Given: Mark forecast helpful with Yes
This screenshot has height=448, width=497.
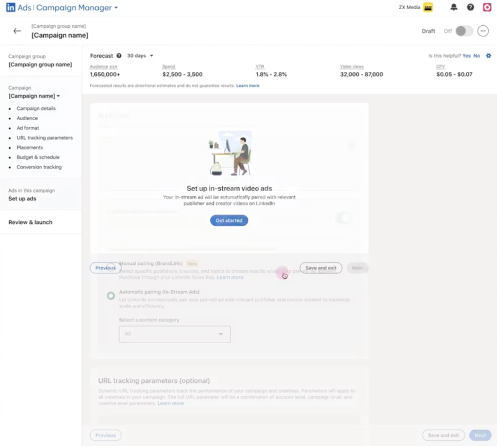Looking at the screenshot, I should (x=466, y=56).
